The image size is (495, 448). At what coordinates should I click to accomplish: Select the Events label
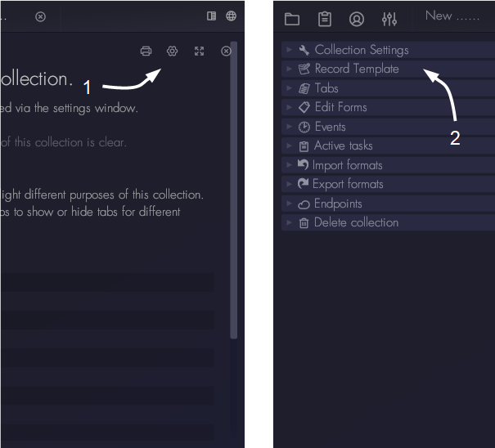tap(331, 127)
